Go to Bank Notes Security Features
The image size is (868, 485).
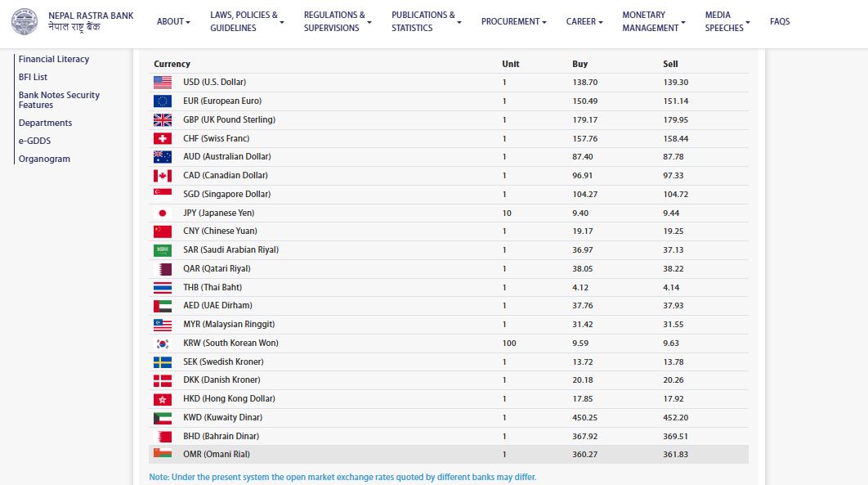pyautogui.click(x=59, y=100)
